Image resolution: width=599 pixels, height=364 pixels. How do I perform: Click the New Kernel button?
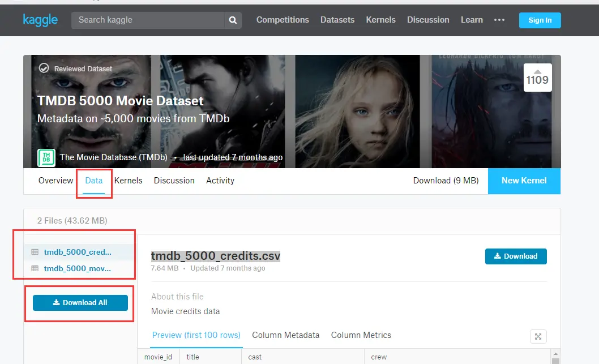click(x=524, y=181)
